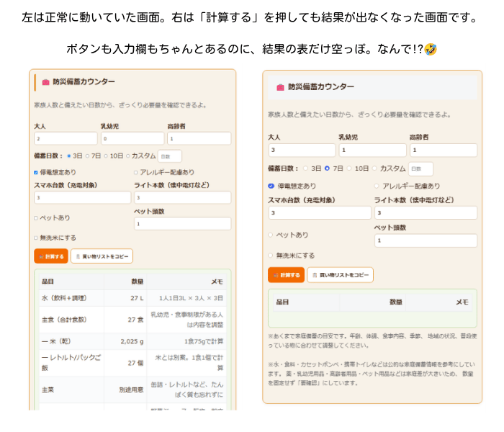This screenshot has width=504, height=432.
Task: Click ライト本数 input in left panel
Action: point(183,197)
